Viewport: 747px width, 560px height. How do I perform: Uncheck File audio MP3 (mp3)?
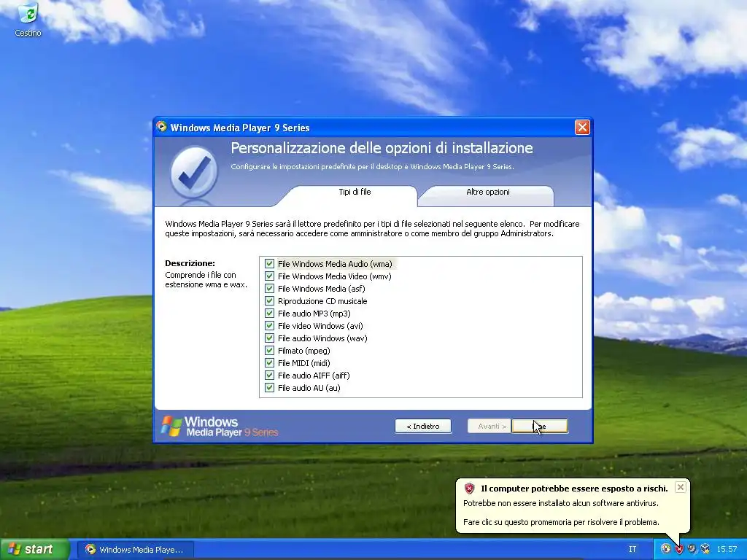tap(270, 314)
